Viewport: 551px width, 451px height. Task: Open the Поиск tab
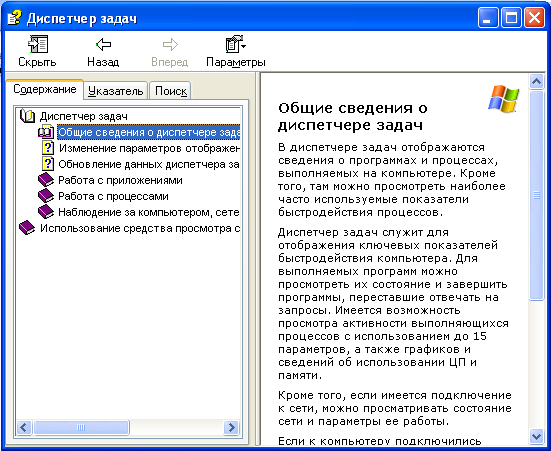point(170,91)
